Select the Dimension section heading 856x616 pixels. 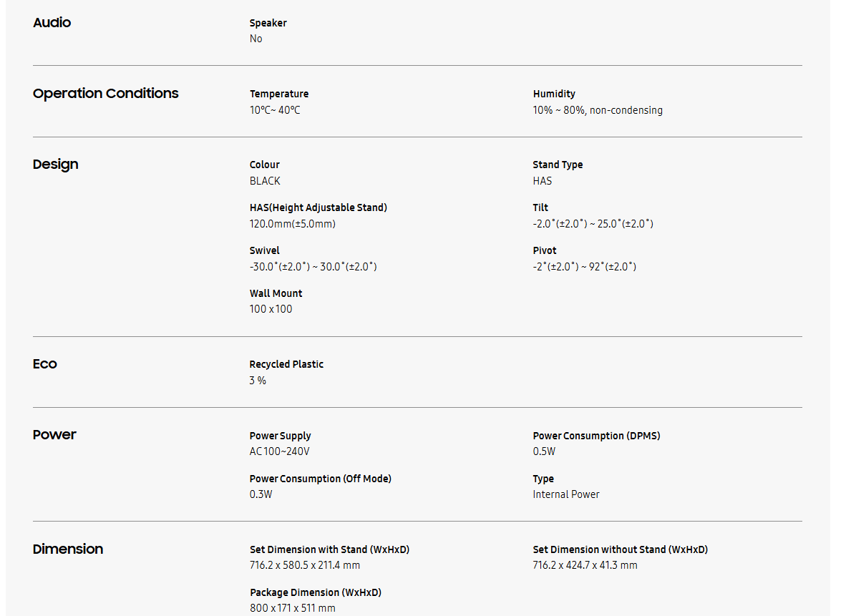pos(68,549)
